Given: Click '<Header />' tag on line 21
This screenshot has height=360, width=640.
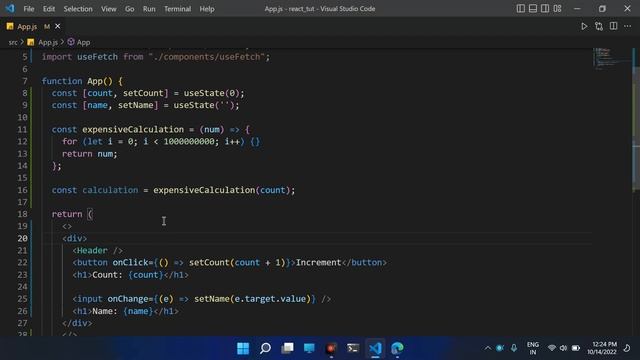Looking at the screenshot, I should click(x=97, y=251).
